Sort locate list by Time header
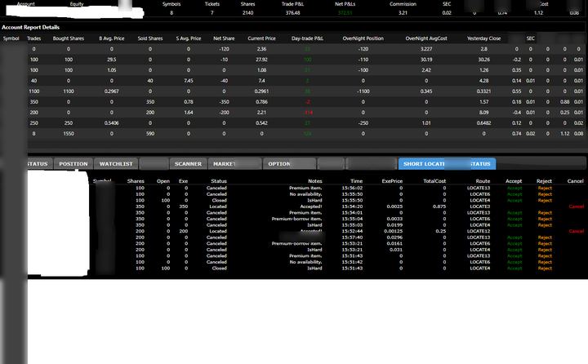This screenshot has height=364, width=588. point(356,181)
